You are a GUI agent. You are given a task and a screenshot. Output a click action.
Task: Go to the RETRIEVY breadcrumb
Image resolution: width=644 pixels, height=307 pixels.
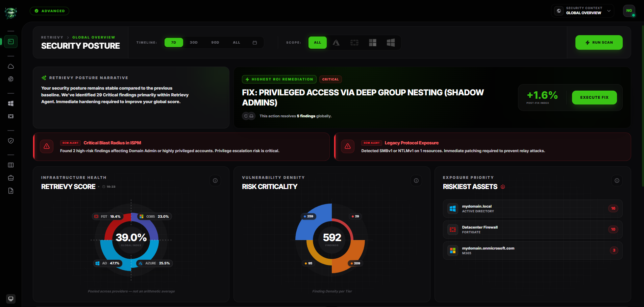click(52, 38)
